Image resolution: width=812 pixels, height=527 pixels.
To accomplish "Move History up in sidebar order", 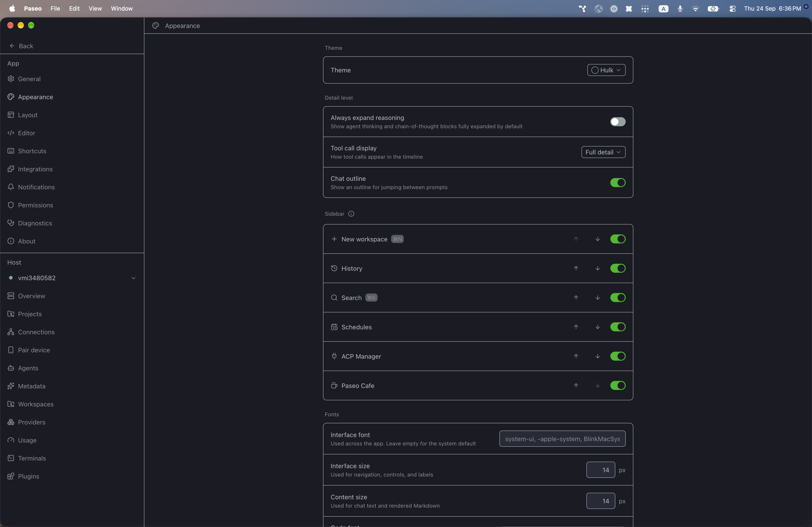I will pyautogui.click(x=576, y=268).
